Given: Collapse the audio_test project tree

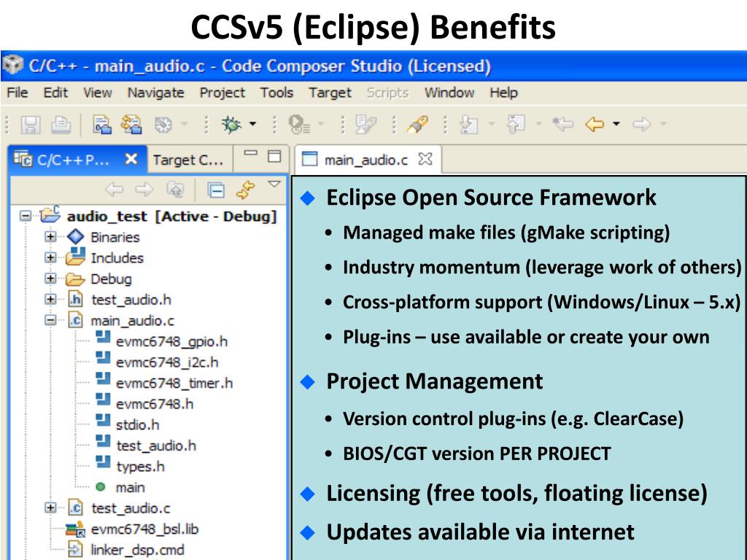Looking at the screenshot, I should click(x=26, y=216).
